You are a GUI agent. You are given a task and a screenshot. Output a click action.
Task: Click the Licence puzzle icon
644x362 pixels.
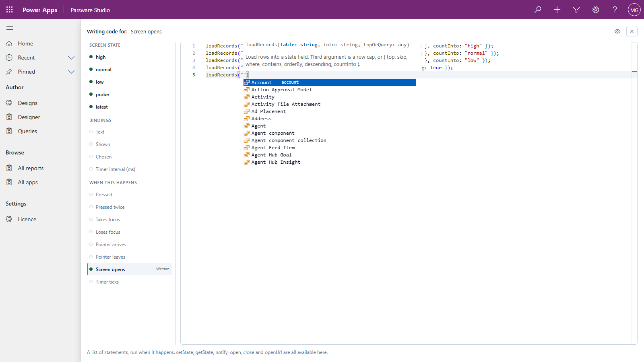point(9,219)
